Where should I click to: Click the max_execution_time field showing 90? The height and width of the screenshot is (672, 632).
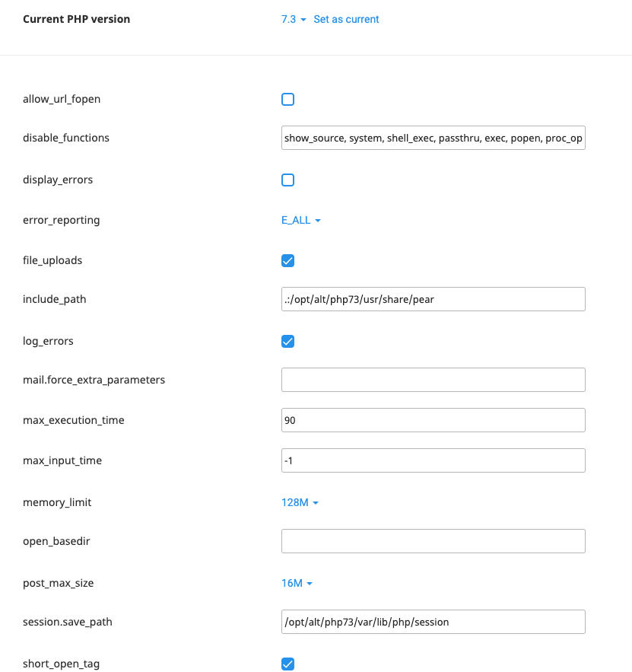(433, 420)
